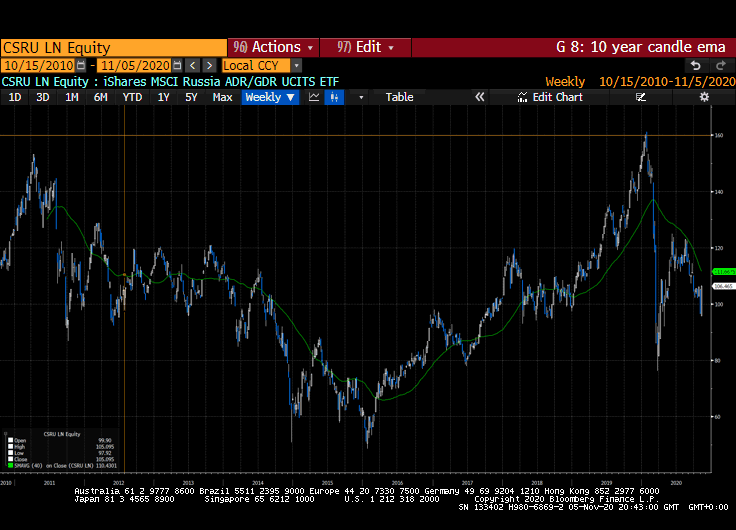Click the 2015 label on the time axis
The image size is (736, 530).
327,483
